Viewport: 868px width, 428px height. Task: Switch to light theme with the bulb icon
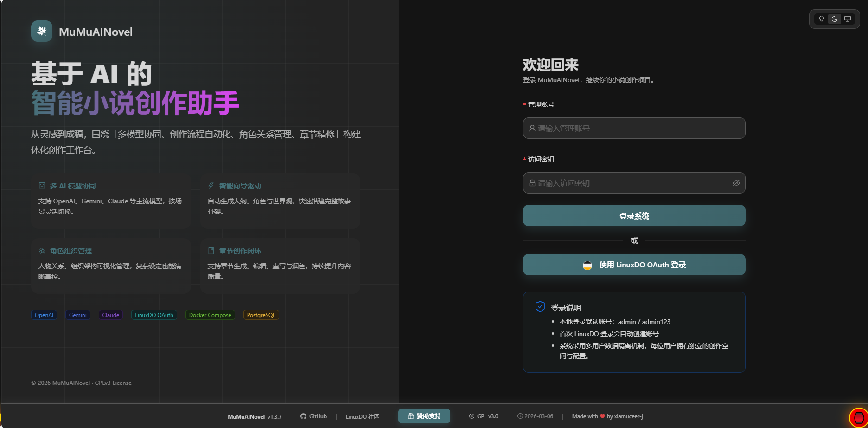click(x=822, y=19)
